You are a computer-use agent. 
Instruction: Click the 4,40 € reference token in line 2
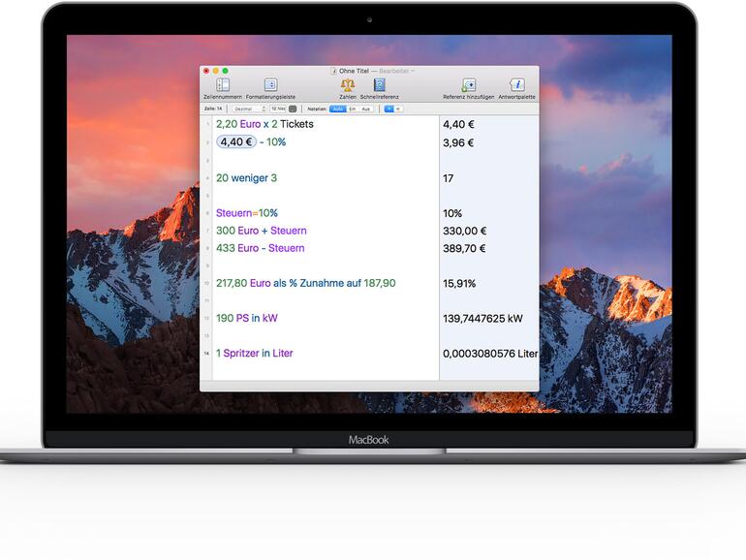click(236, 141)
